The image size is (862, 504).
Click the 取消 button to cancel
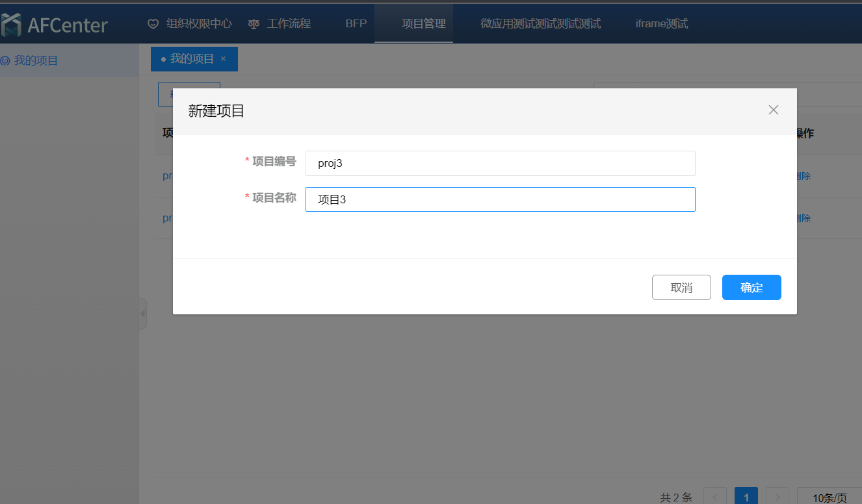tap(681, 288)
